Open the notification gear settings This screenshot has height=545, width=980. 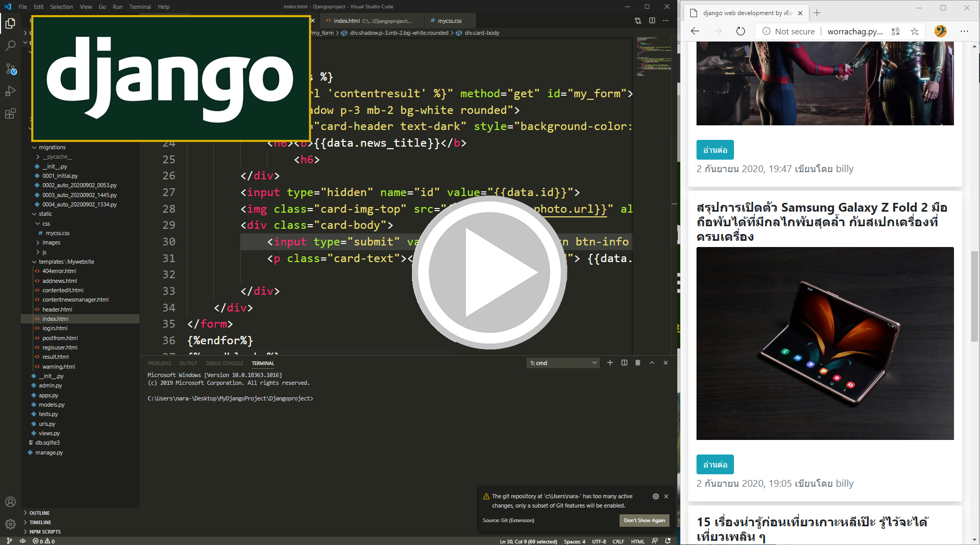pyautogui.click(x=655, y=496)
